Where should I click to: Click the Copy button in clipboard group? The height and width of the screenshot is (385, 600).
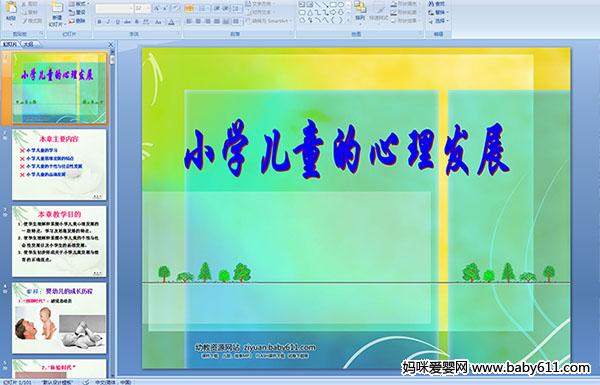pyautogui.click(x=30, y=12)
